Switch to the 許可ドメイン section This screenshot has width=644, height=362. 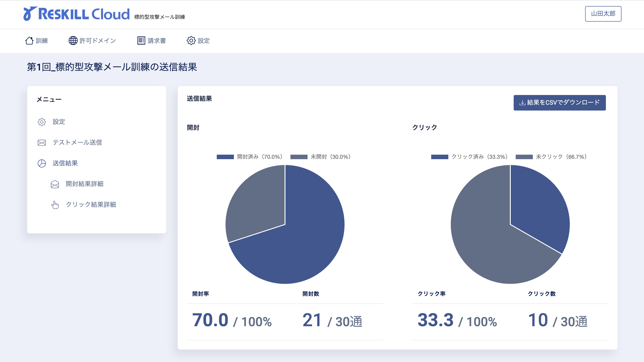[100, 41]
